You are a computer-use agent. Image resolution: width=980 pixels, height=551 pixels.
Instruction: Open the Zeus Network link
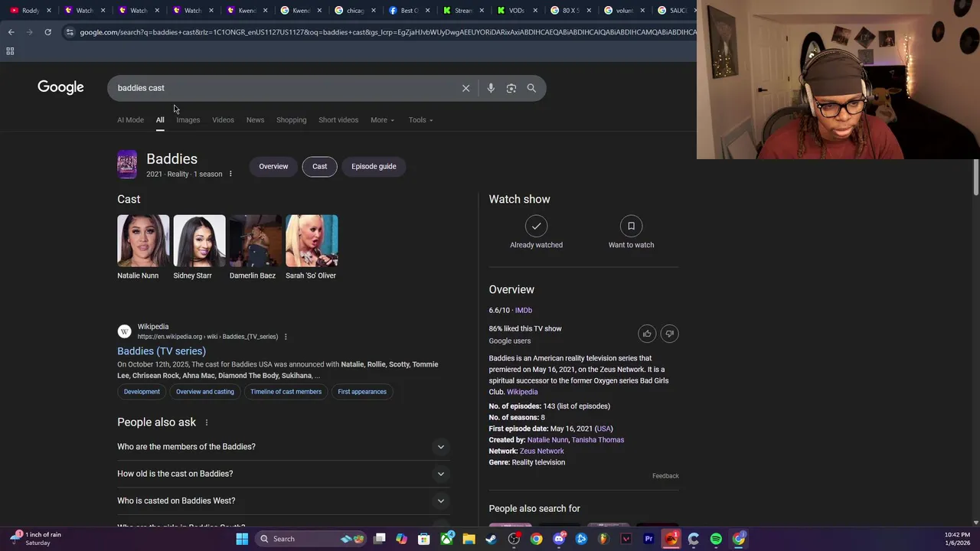(x=541, y=452)
